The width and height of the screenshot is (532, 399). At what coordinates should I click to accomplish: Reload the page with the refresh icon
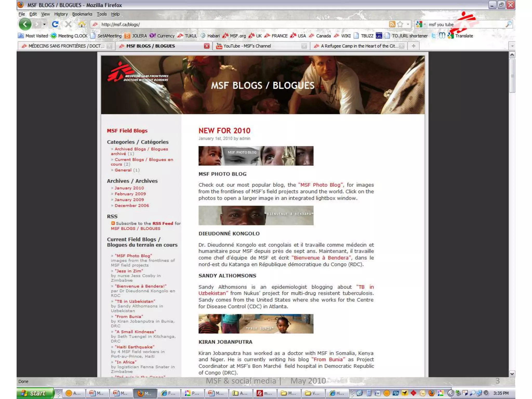click(55, 24)
